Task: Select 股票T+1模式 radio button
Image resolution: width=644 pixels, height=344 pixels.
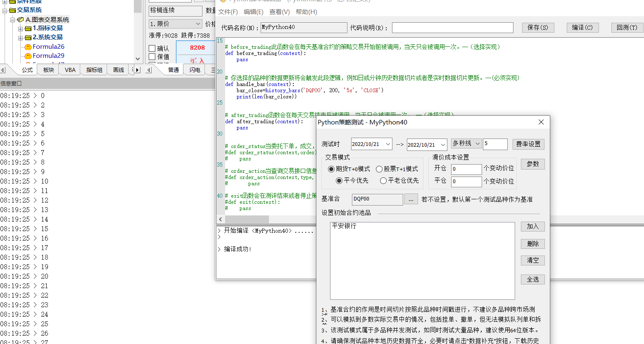Action: coord(379,169)
